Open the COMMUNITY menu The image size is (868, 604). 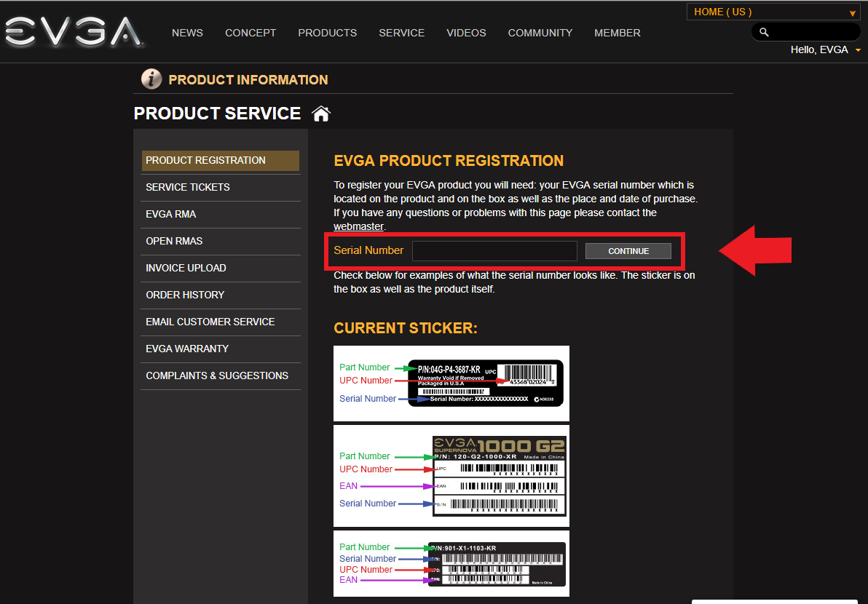540,33
